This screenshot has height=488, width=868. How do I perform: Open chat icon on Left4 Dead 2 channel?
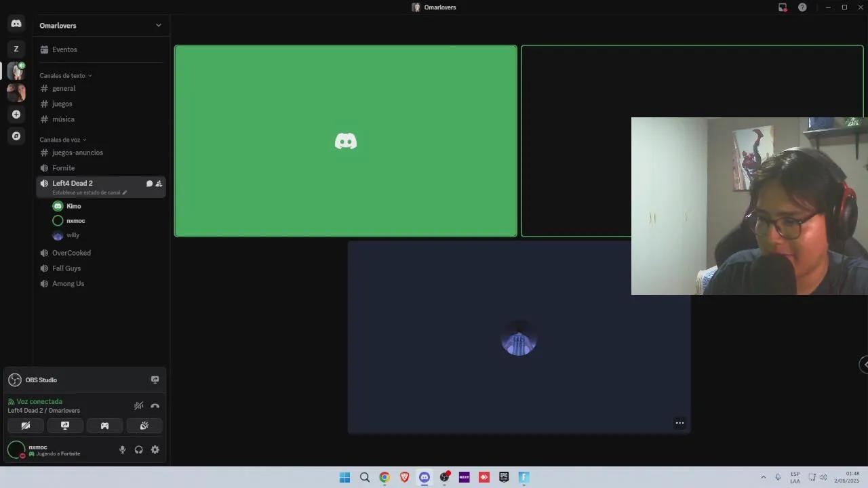click(149, 184)
